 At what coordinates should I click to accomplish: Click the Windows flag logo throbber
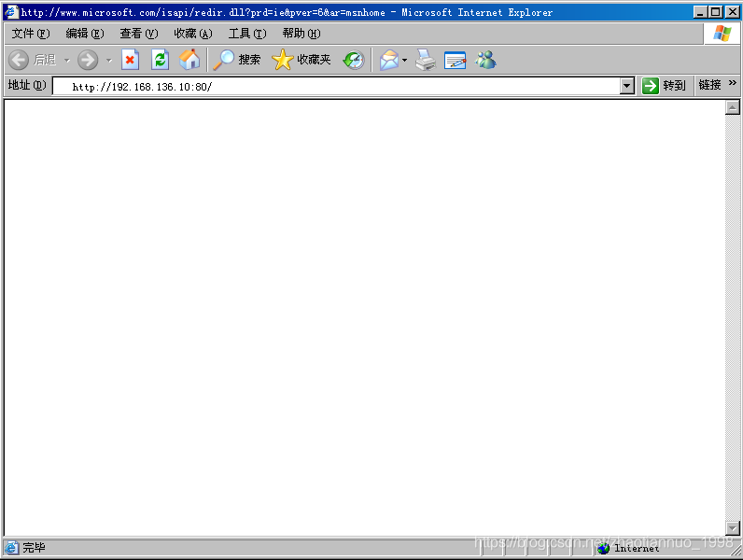click(x=722, y=34)
